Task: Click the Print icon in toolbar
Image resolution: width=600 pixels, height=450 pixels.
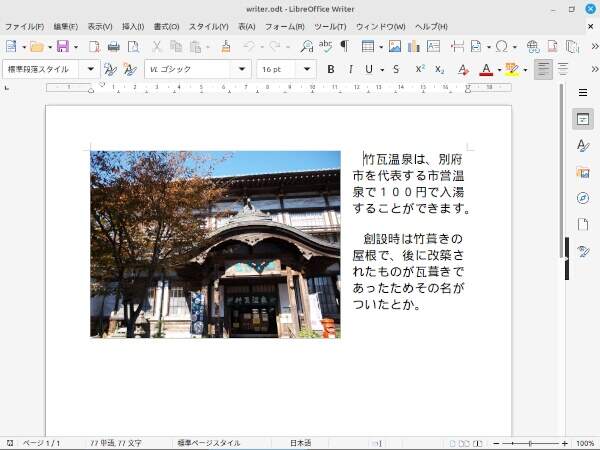Action: click(x=113, y=46)
